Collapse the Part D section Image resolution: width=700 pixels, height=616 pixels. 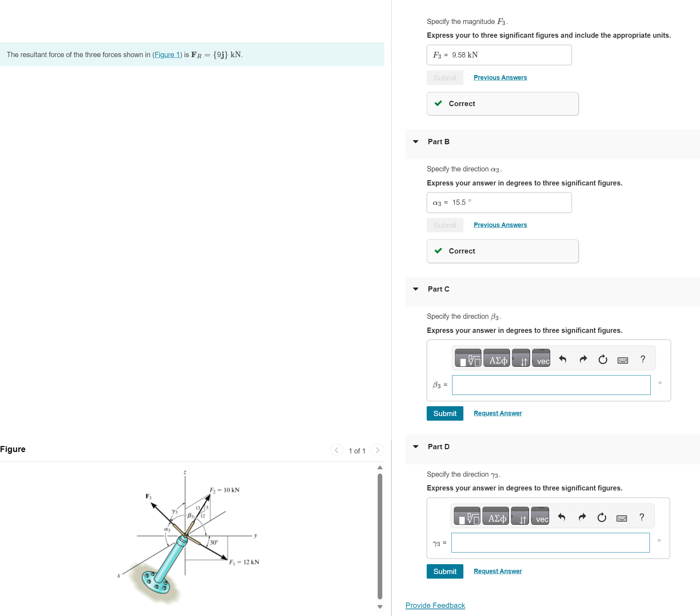tap(415, 447)
